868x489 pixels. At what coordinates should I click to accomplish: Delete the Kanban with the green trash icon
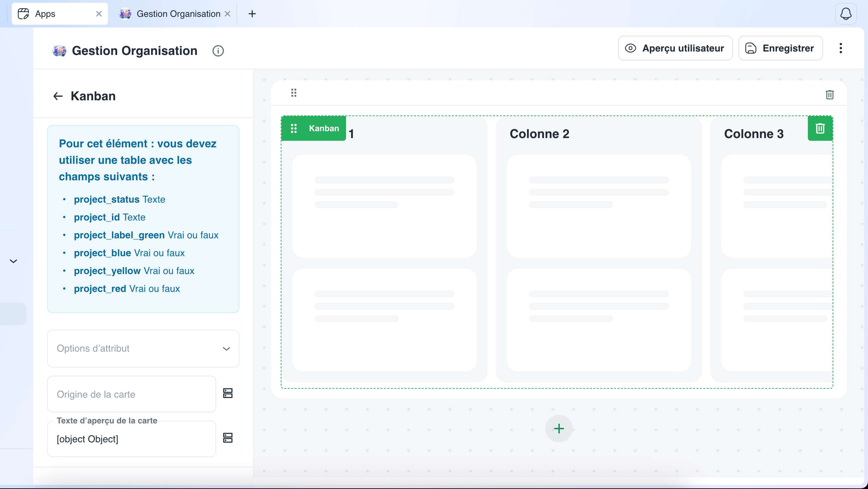coord(820,128)
